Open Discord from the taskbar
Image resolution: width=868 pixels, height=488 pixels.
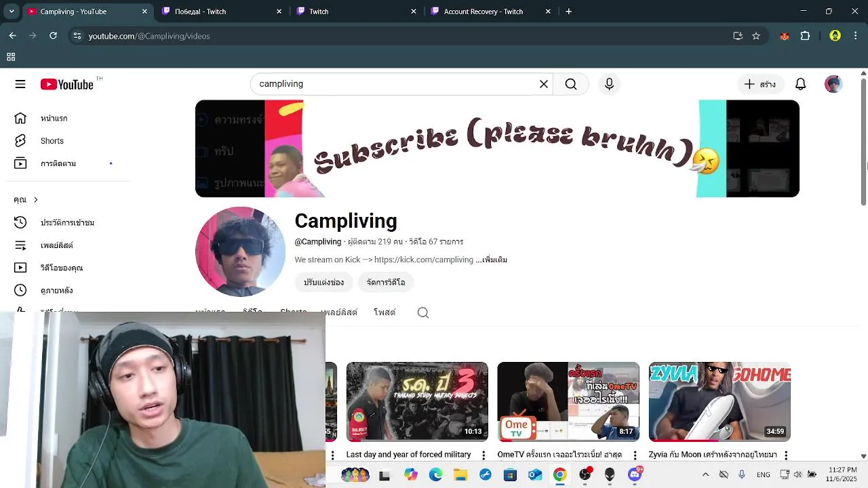tap(635, 475)
